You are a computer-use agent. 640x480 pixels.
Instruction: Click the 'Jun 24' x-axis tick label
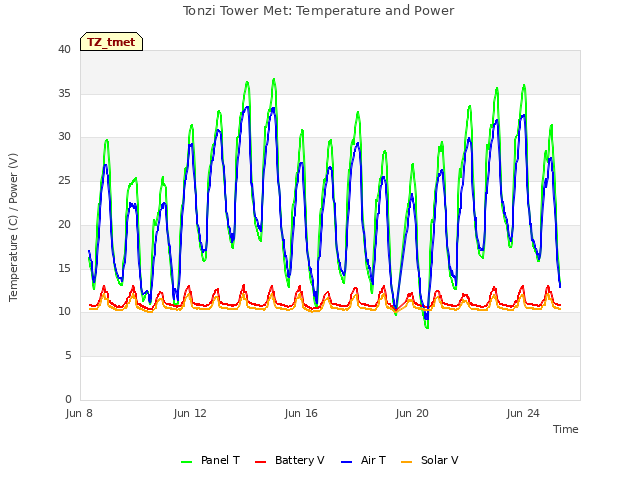pos(523,413)
